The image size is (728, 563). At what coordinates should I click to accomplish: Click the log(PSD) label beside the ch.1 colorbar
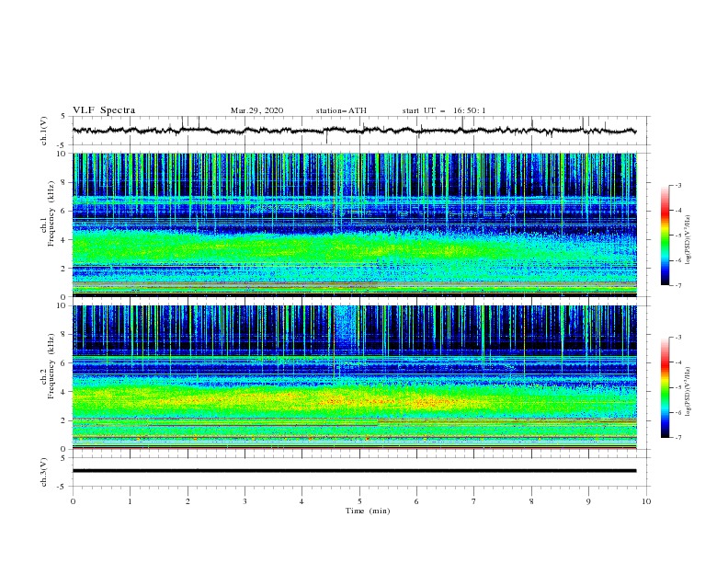(688, 240)
